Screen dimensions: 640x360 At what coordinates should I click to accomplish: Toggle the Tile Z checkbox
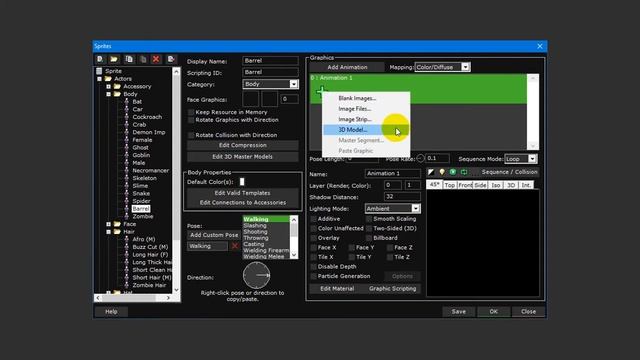[x=390, y=257]
